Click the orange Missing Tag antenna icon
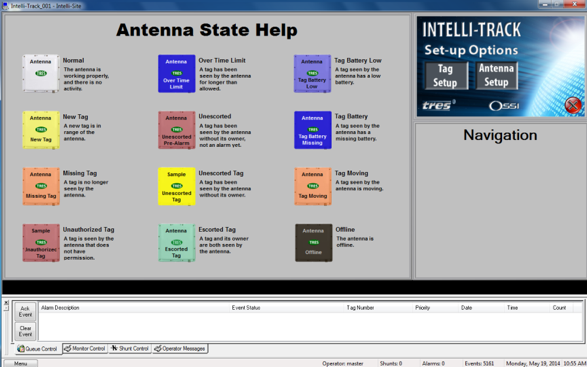The height and width of the screenshot is (367, 587). tap(41, 186)
